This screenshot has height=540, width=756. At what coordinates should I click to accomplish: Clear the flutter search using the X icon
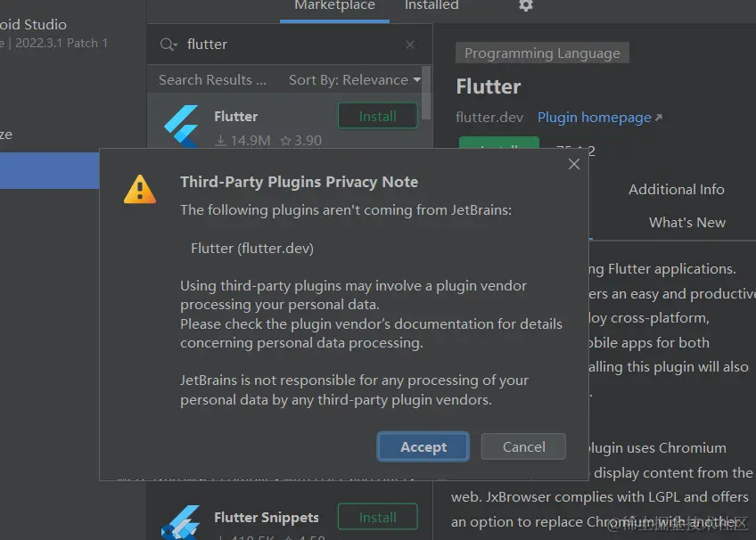pos(409,44)
